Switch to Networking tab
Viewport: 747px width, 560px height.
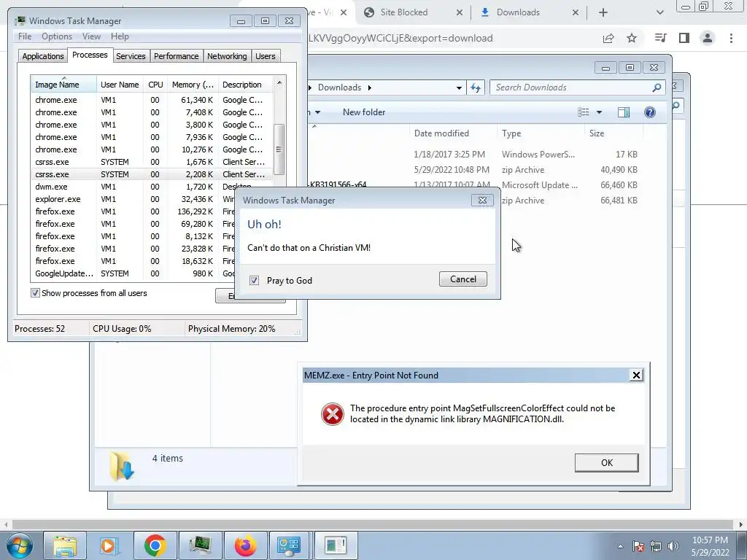pos(227,56)
